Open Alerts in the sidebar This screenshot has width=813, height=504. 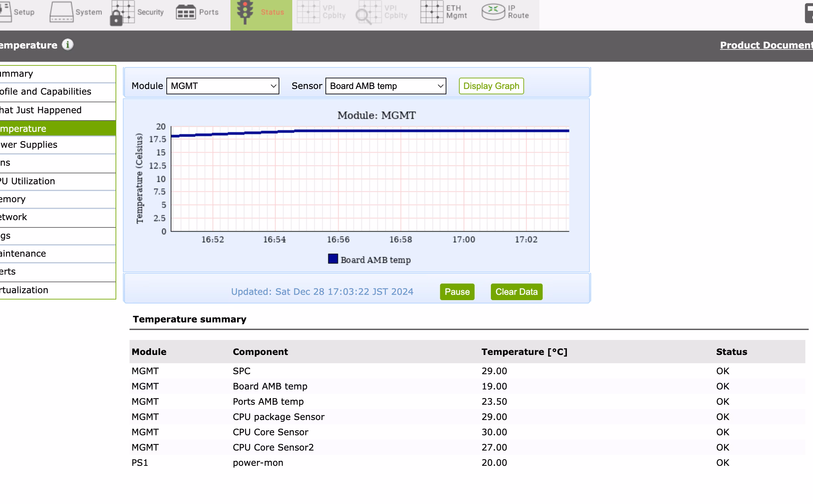pos(58,272)
